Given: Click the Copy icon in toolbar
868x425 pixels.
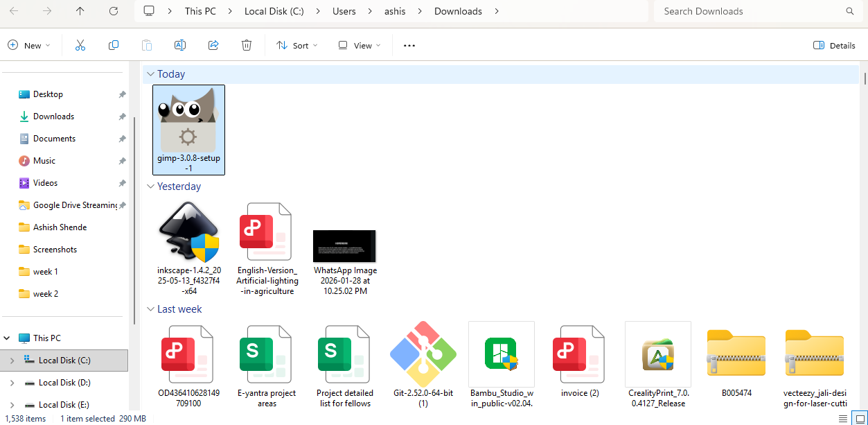Looking at the screenshot, I should tap(114, 45).
